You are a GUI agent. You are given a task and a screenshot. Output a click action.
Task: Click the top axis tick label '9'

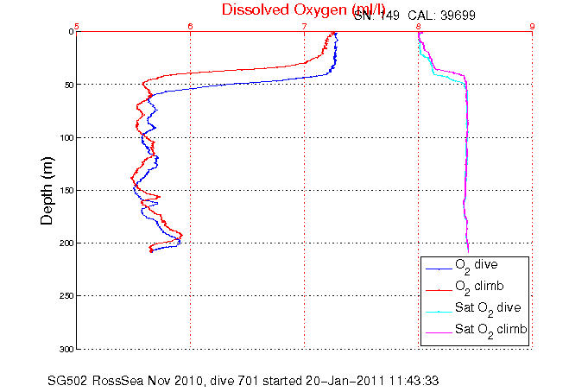532,26
